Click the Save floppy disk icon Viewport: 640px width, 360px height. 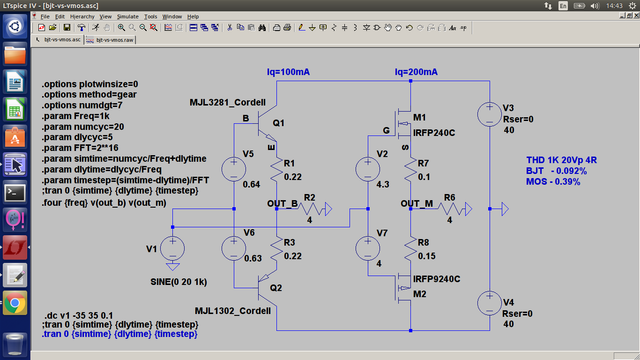(x=67, y=28)
